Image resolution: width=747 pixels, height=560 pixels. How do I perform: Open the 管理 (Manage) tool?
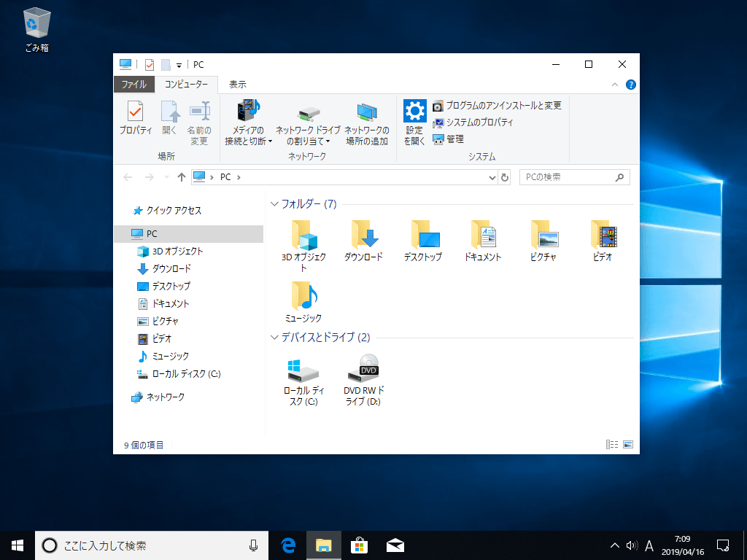click(454, 139)
